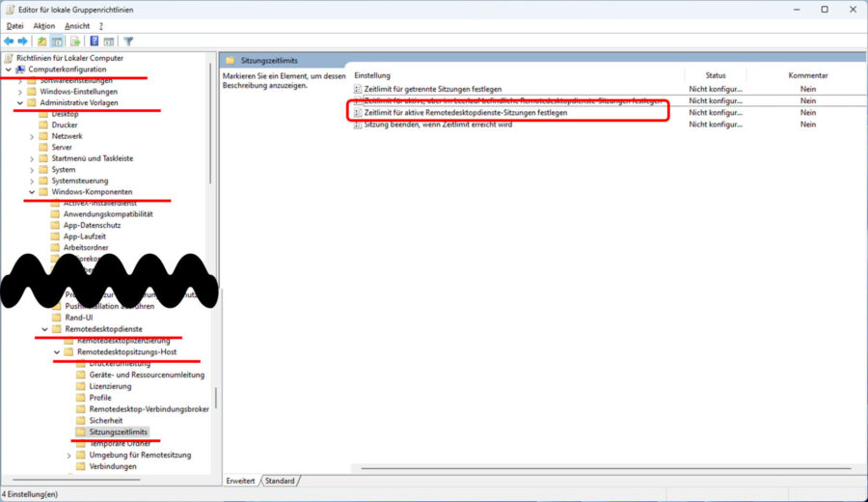Screen dimensions: 868x502
Task: Click 'Nein' comment in the 'getrennte Sitzungen' row
Action: [807, 89]
